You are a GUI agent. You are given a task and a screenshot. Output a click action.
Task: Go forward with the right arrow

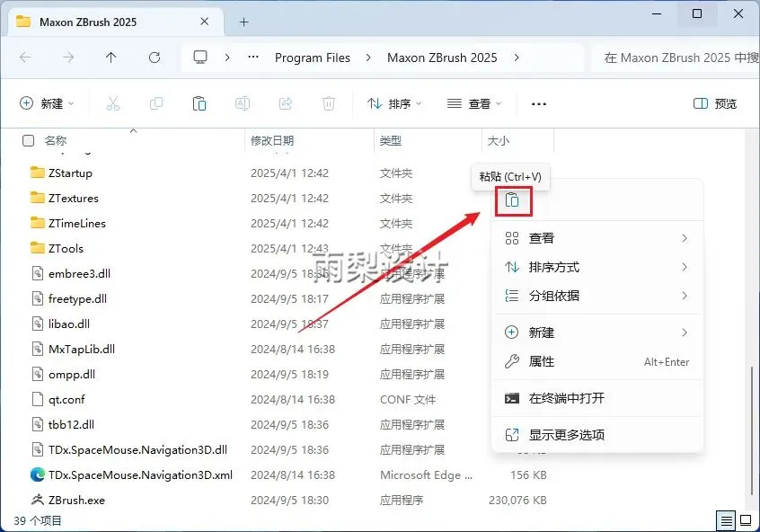[68, 58]
